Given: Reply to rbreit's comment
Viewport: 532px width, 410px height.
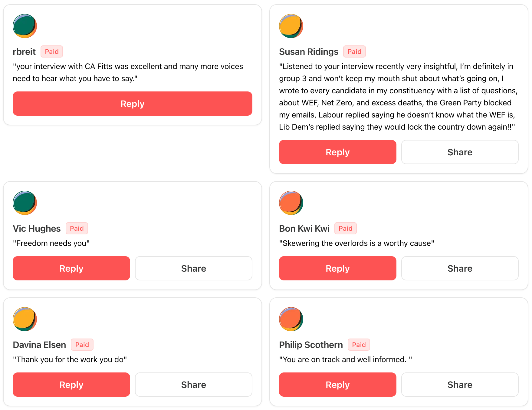Looking at the screenshot, I should (x=132, y=104).
